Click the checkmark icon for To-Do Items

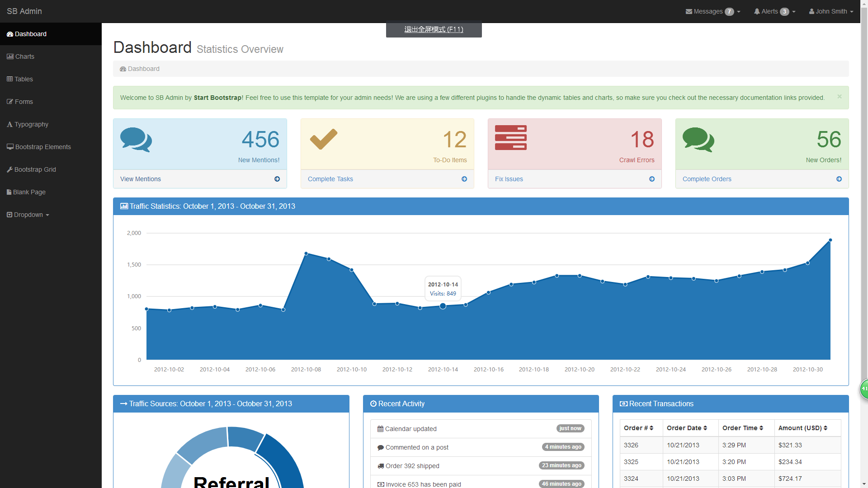pos(324,139)
